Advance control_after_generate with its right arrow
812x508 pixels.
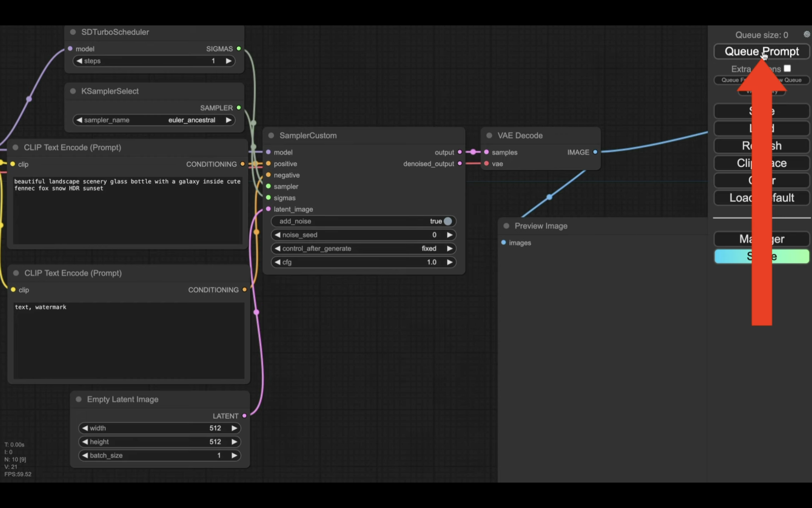tap(450, 249)
